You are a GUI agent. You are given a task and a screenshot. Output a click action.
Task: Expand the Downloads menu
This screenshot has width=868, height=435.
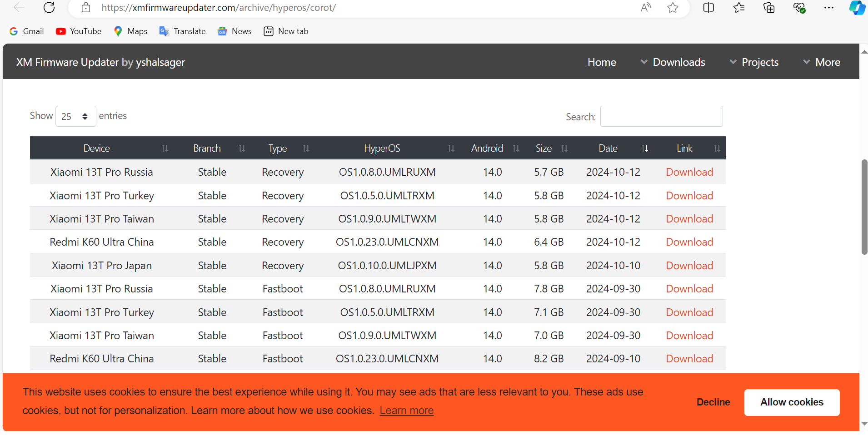(x=673, y=62)
